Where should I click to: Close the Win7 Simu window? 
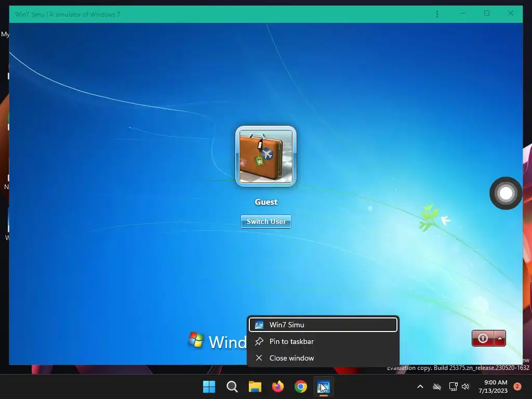(x=511, y=13)
